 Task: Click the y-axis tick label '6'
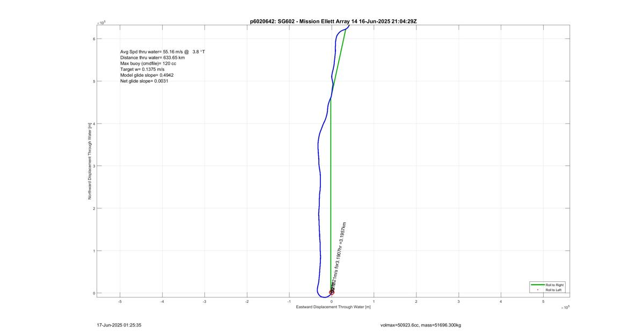(94, 39)
